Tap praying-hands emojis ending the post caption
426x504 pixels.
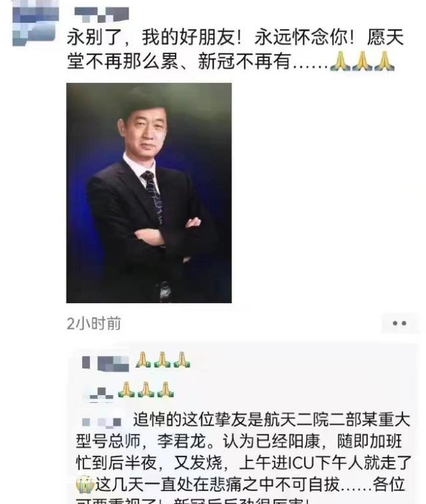point(362,61)
